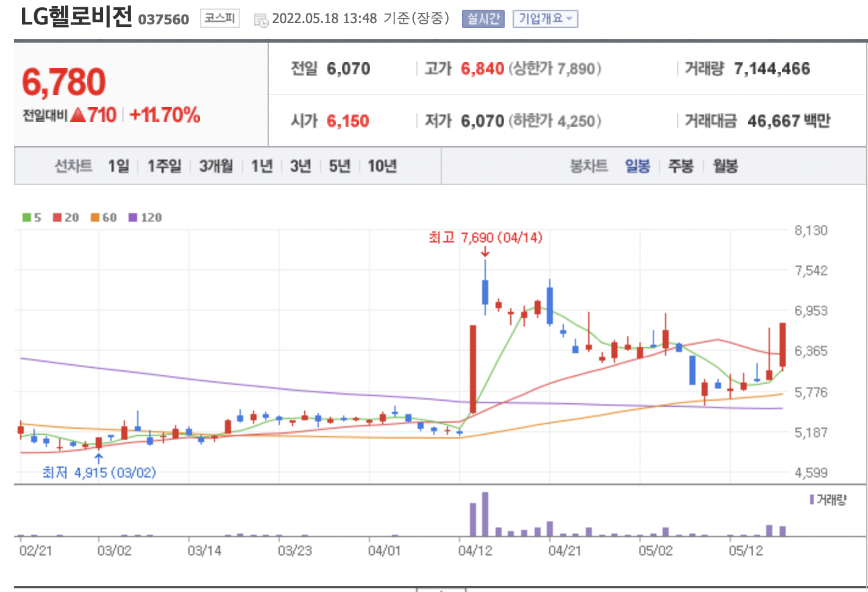Click the 최고 7,690 (04/14) marker
The image size is (868, 592).
click(485, 238)
